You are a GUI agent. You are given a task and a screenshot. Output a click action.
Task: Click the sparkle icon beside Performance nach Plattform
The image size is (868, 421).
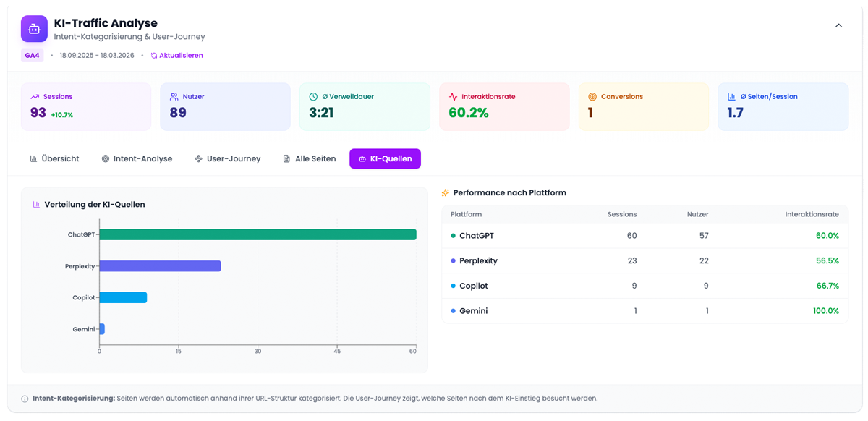(445, 192)
